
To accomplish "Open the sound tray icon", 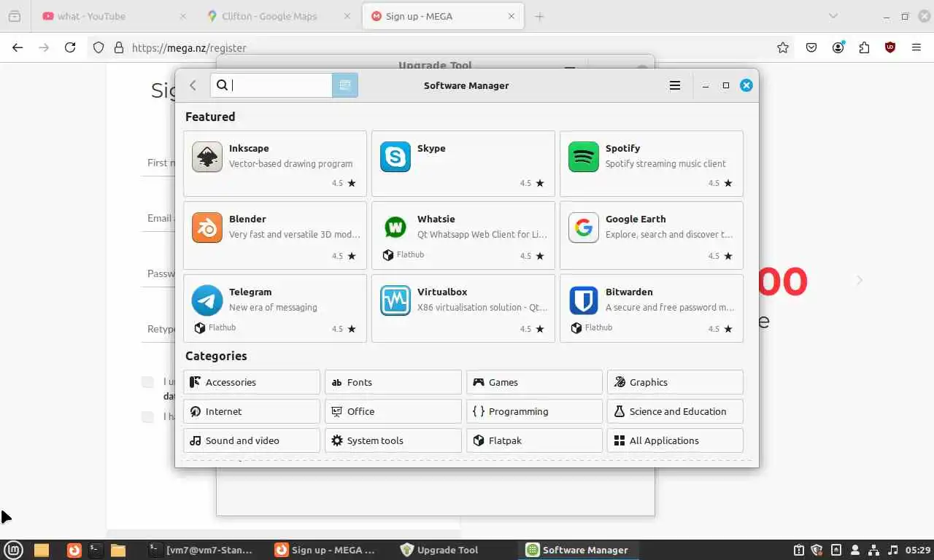I will [x=893, y=550].
